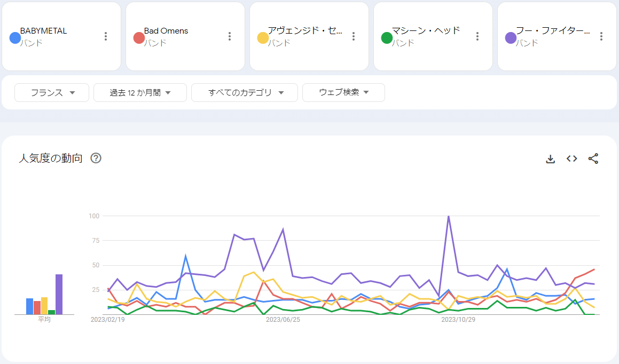Screen dimensions: 619x364
Task: Click the 25 y-axis label
Action: point(96,290)
